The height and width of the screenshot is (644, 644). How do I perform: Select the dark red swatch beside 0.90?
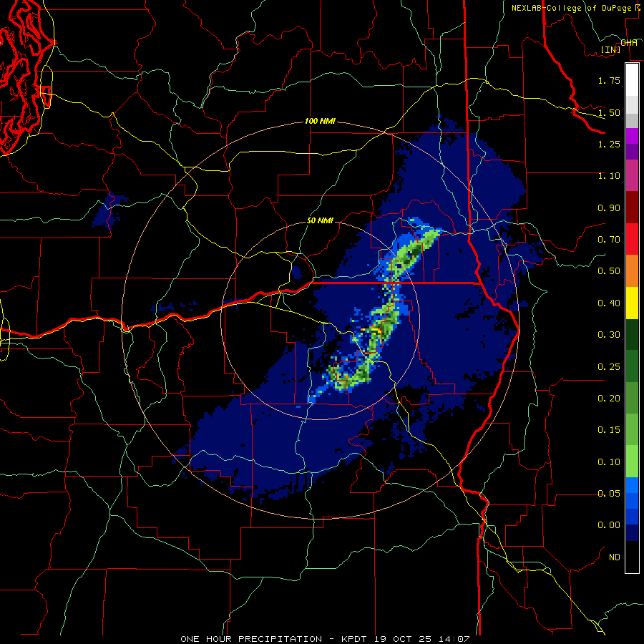(632, 208)
